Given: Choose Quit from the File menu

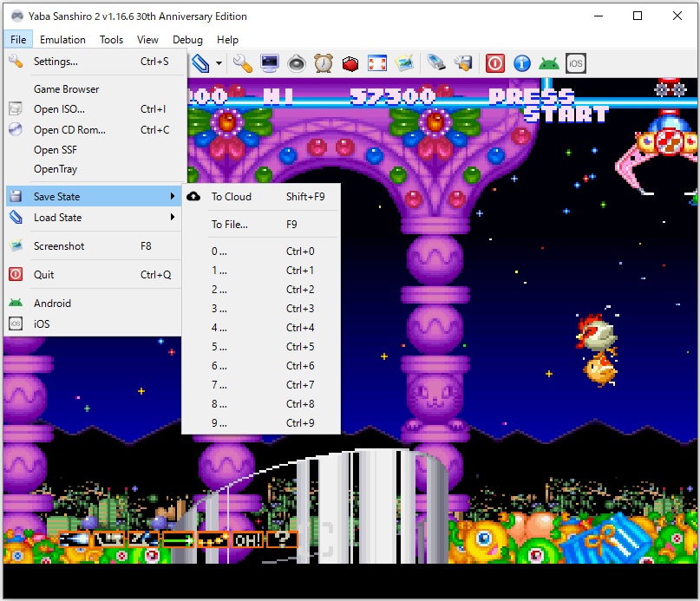Looking at the screenshot, I should [95, 275].
